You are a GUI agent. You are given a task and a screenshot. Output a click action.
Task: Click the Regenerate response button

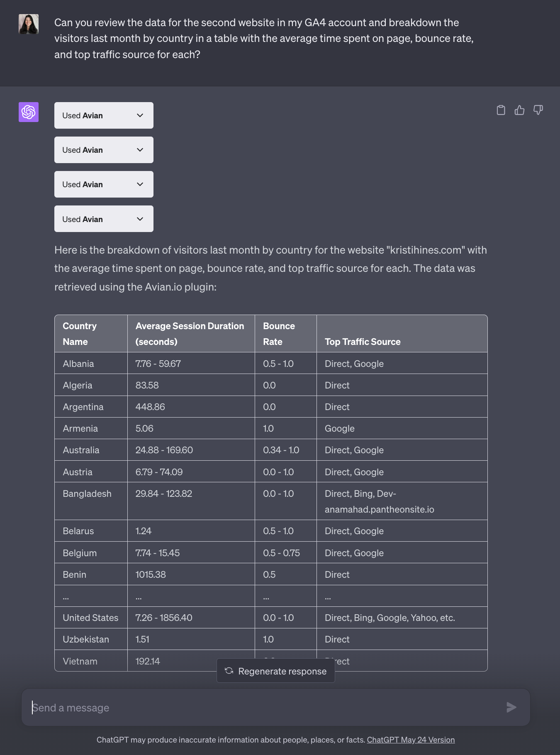click(276, 671)
